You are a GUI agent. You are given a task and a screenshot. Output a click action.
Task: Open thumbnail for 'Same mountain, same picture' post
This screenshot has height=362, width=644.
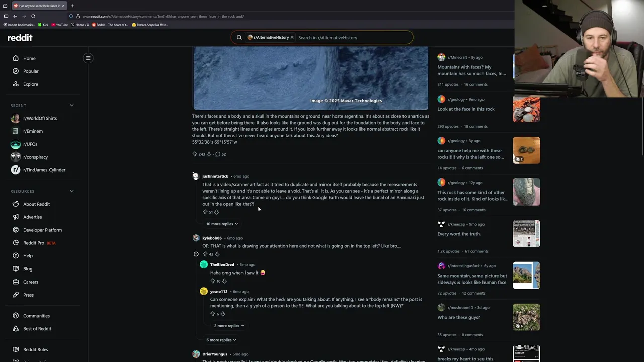click(526, 276)
